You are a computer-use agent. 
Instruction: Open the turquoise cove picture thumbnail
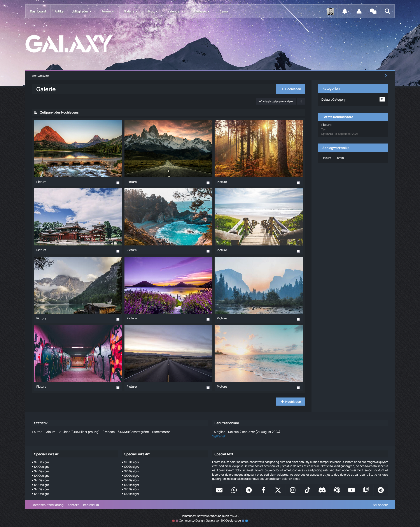[168, 217]
